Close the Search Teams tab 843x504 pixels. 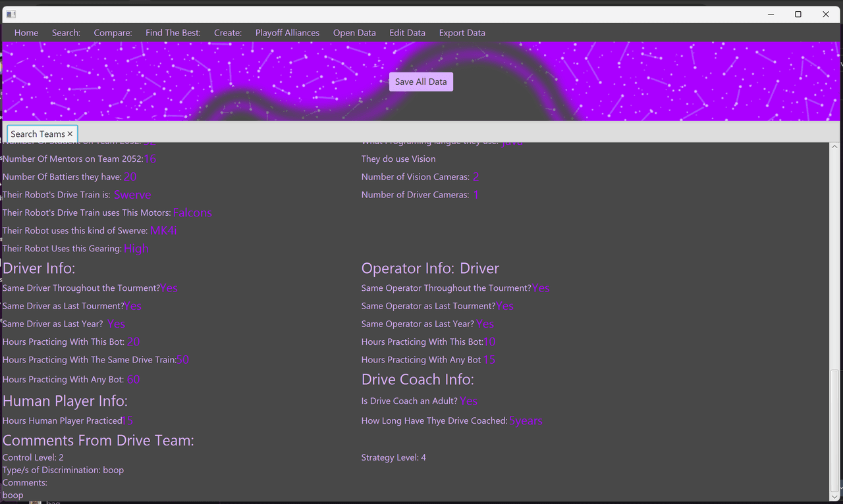tap(70, 134)
